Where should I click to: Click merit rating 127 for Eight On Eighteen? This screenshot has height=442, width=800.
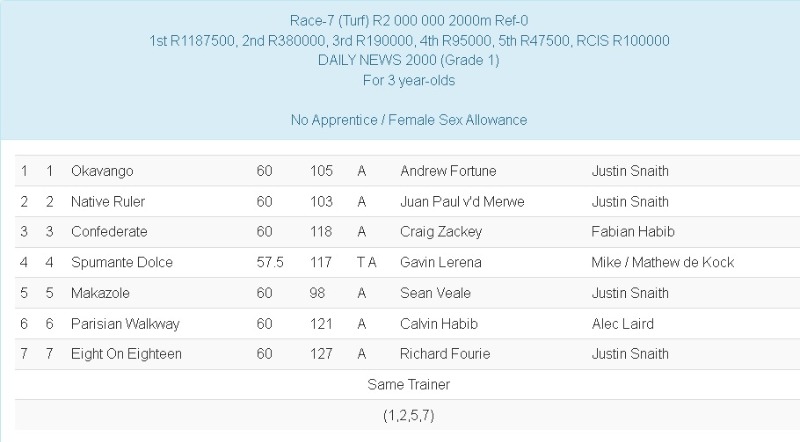click(321, 354)
